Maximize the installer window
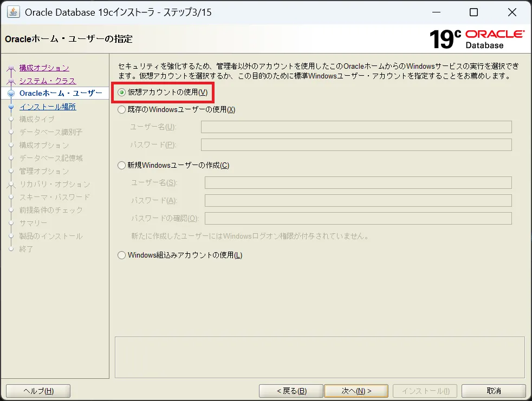 pos(473,12)
